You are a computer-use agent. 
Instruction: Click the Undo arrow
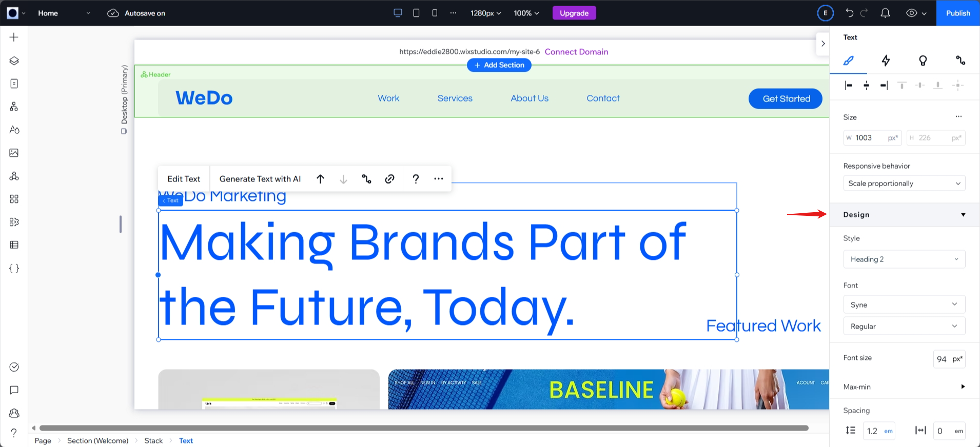(x=850, y=13)
